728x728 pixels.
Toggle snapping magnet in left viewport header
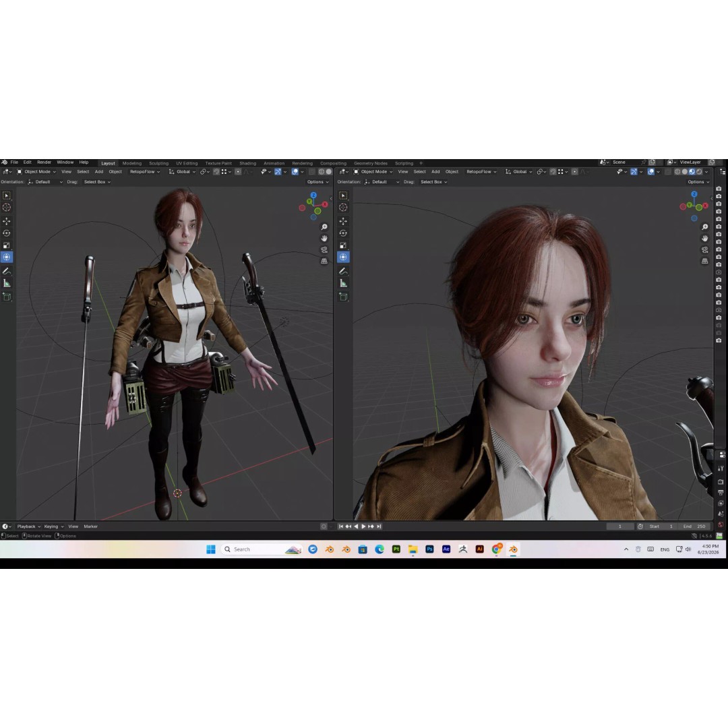pyautogui.click(x=216, y=172)
